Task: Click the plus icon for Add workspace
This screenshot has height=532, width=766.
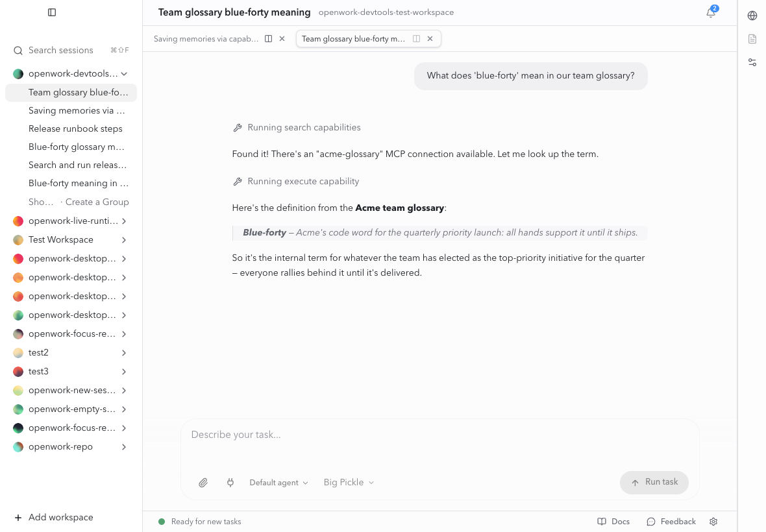Action: (18, 518)
